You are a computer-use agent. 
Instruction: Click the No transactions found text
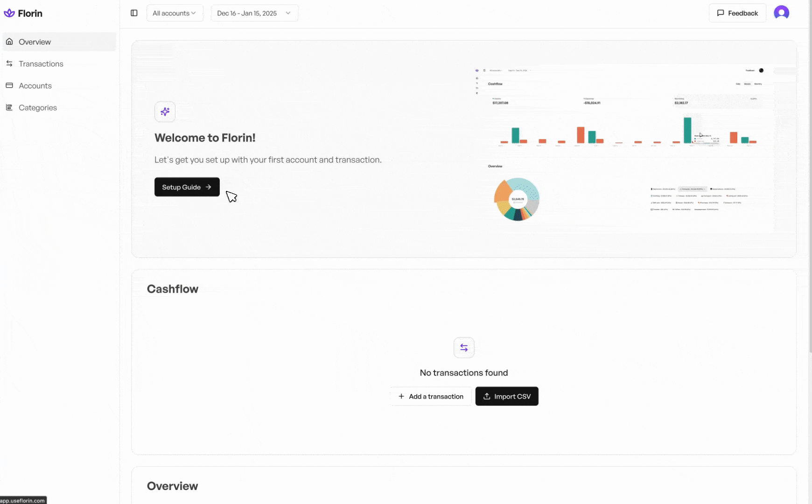click(x=464, y=373)
